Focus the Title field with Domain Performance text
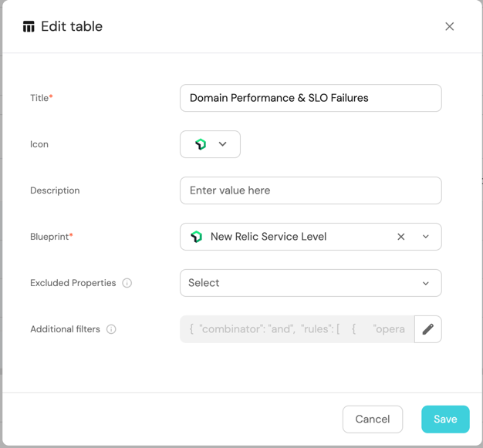The image size is (483, 448). click(310, 98)
